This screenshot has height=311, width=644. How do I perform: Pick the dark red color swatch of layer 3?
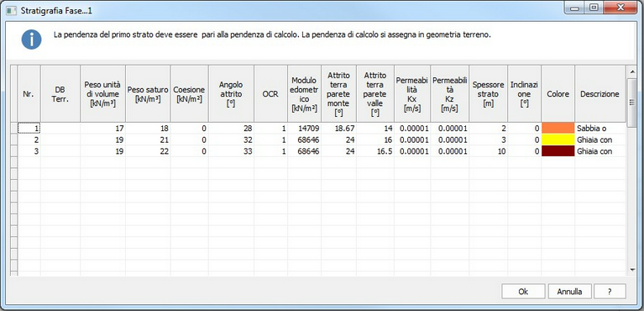pyautogui.click(x=558, y=151)
